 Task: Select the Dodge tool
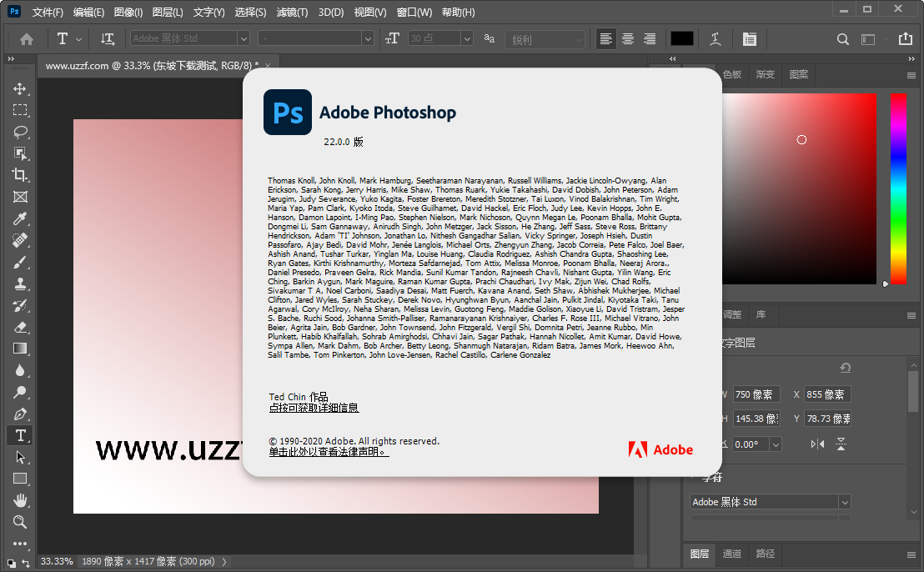click(x=20, y=393)
